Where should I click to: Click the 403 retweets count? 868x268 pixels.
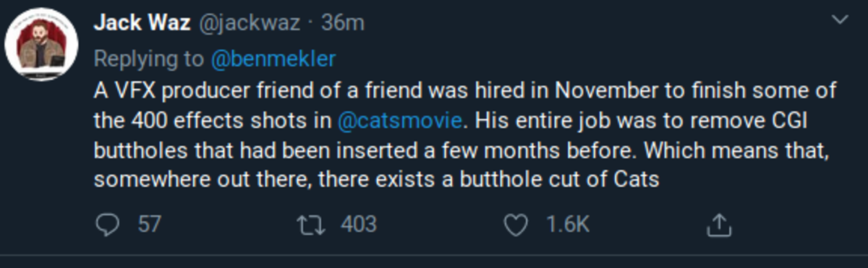(x=359, y=225)
